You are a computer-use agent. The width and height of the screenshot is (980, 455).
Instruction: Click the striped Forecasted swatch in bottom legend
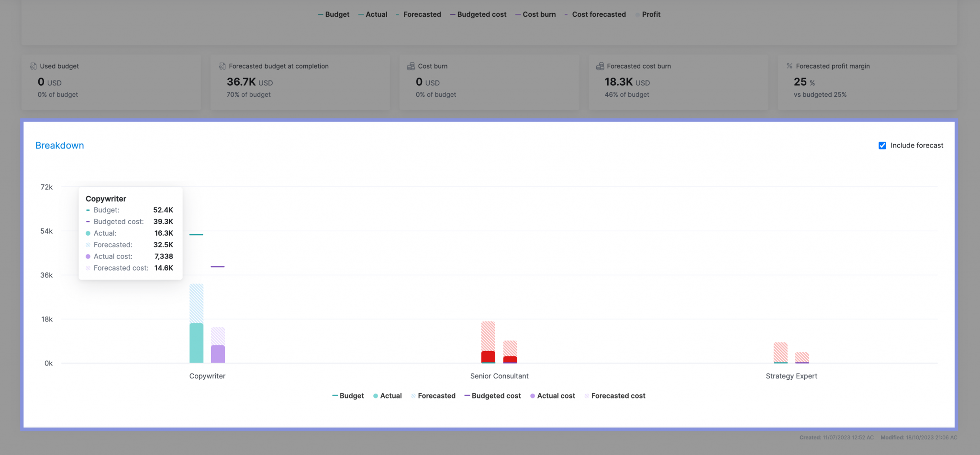(413, 396)
